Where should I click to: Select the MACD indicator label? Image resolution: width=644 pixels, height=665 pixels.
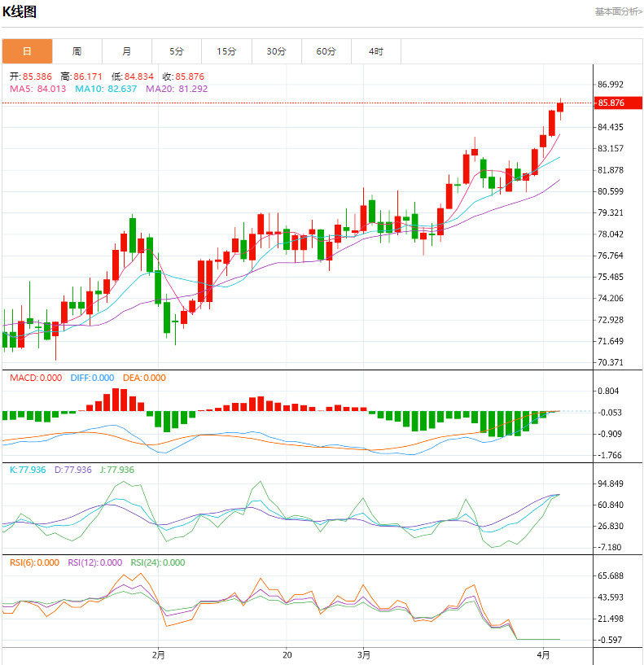(35, 378)
